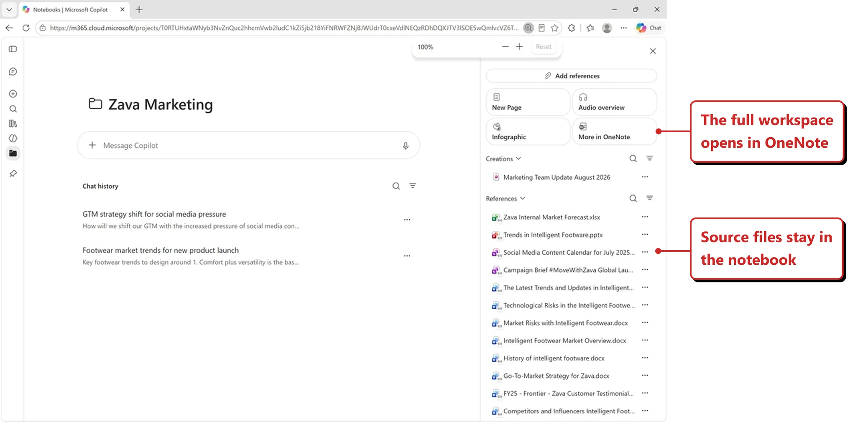Open the browser Settings and more menu

[x=623, y=28]
